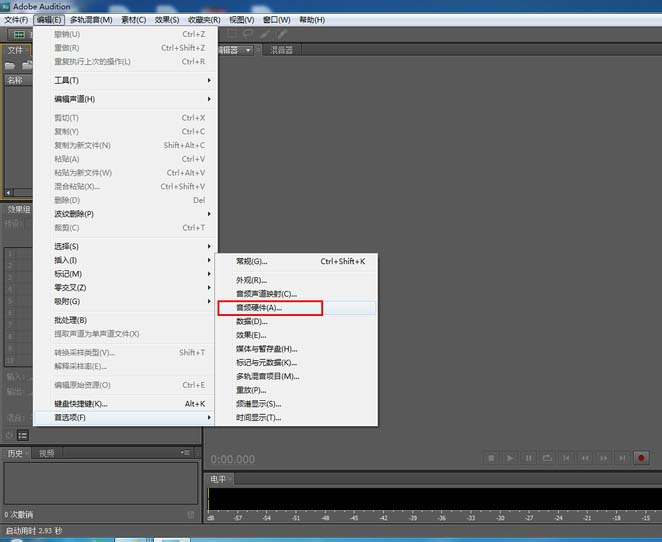Choose 媒体与暂存盘(H)... preferences entry

(x=296, y=349)
